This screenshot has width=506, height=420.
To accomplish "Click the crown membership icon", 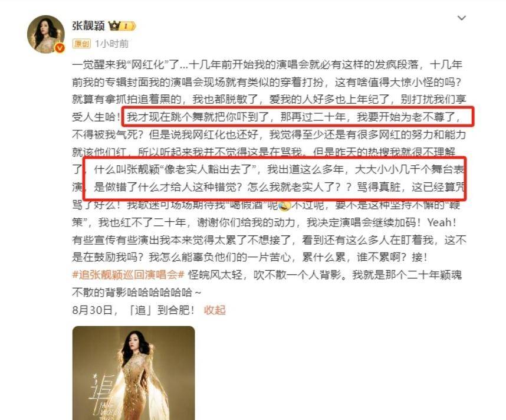I will tap(114, 25).
